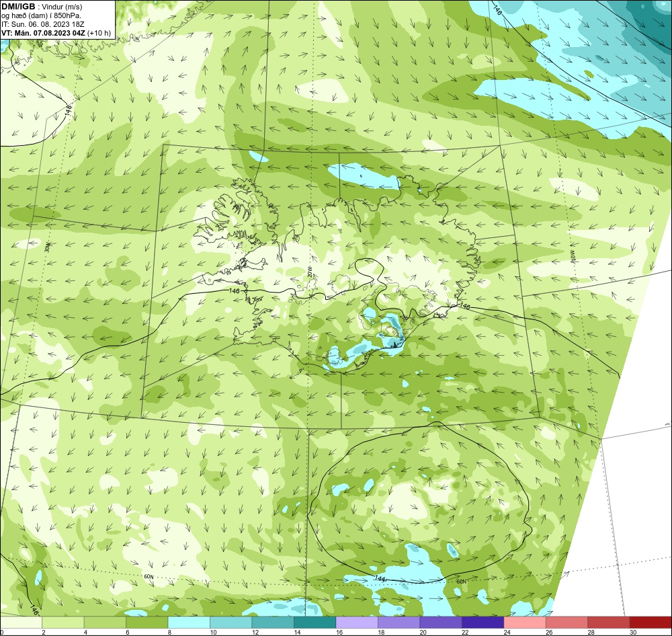Click the legend tick value "2"

pos(43,632)
